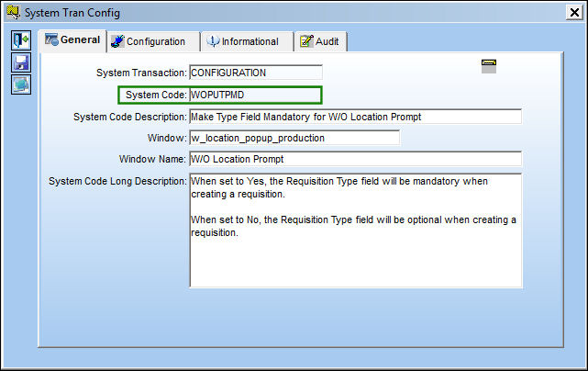
Task: Click the System Transaction label
Action: coord(141,73)
